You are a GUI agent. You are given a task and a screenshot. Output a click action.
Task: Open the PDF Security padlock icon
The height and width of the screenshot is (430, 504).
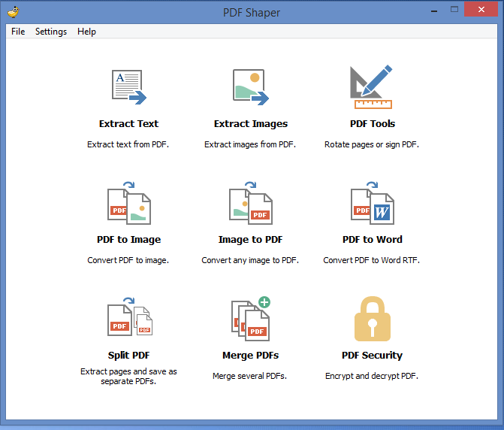(x=373, y=319)
